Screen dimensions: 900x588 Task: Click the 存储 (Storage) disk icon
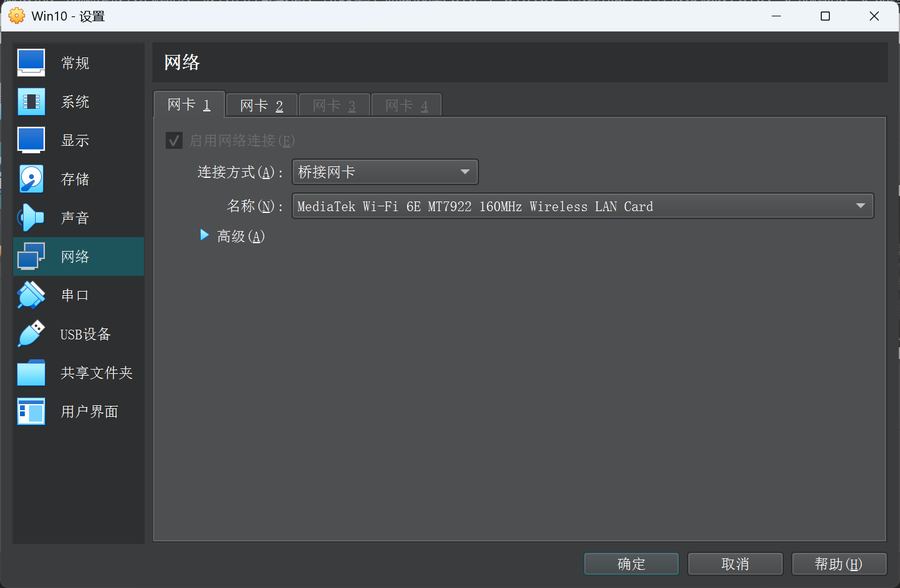tap(31, 179)
